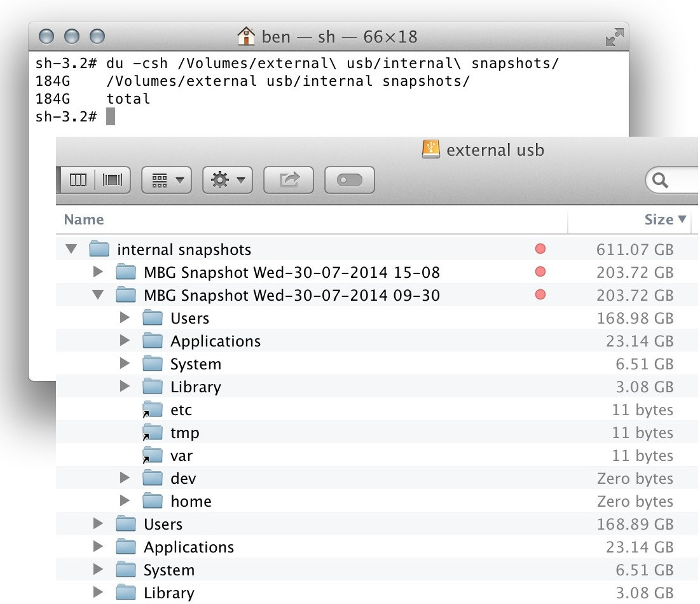Viewport: 700px width, 604px height.
Task: Zoom the Terminal window with third button
Action: point(97,36)
